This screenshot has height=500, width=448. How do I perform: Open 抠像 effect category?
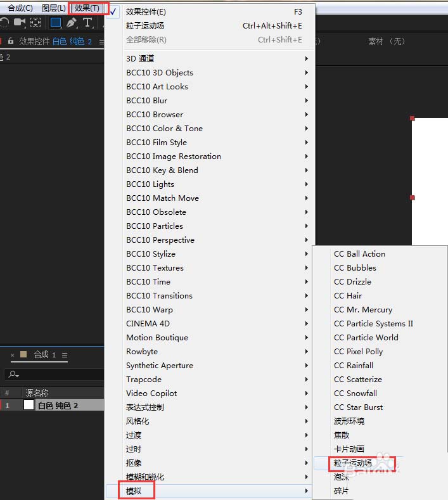click(x=210, y=463)
